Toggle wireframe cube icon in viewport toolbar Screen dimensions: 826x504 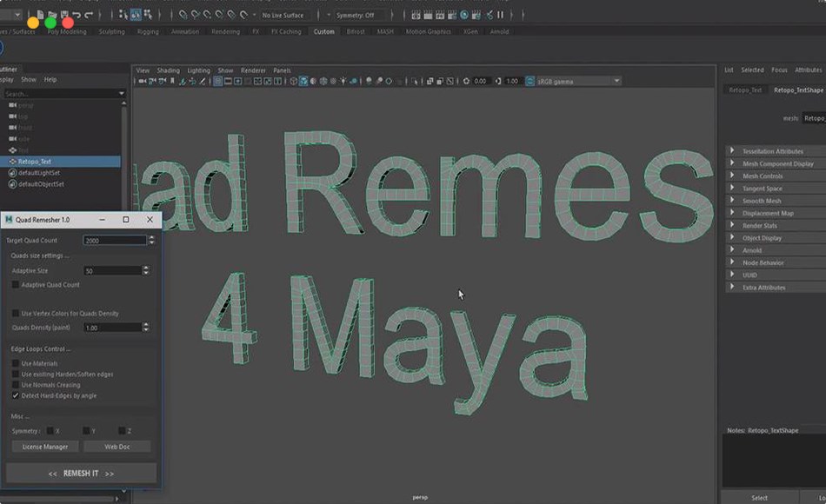(x=293, y=81)
